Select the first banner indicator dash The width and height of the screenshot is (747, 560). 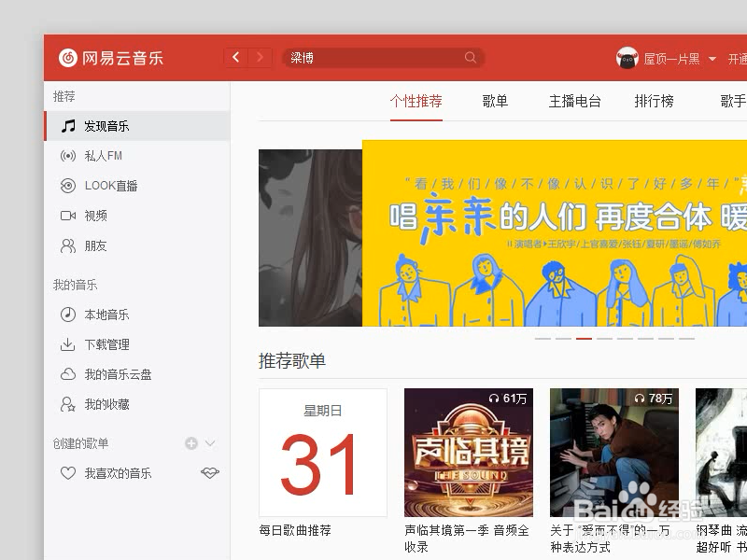click(x=543, y=339)
